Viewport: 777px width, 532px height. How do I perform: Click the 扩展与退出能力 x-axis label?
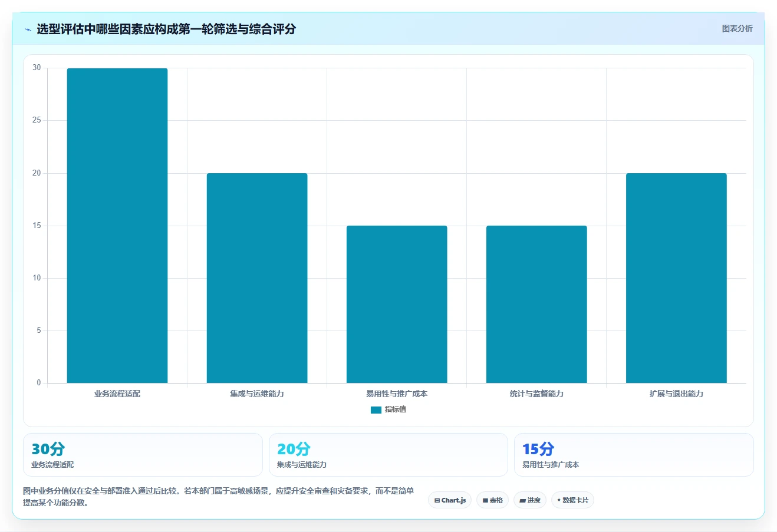(x=676, y=394)
